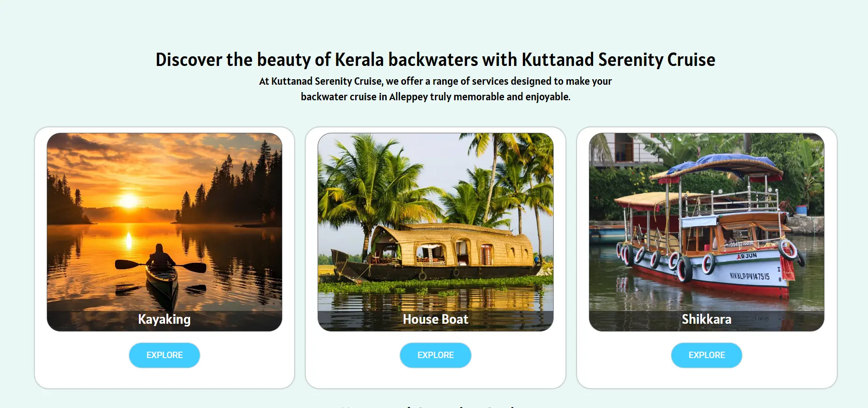
Task: Click the Shikkara EXPLORE button
Action: pos(706,355)
